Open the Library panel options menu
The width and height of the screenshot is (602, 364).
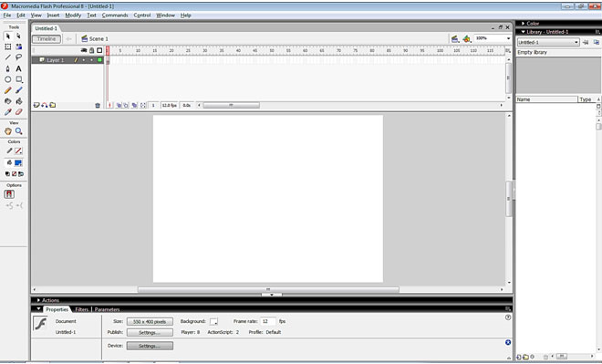[x=597, y=32]
